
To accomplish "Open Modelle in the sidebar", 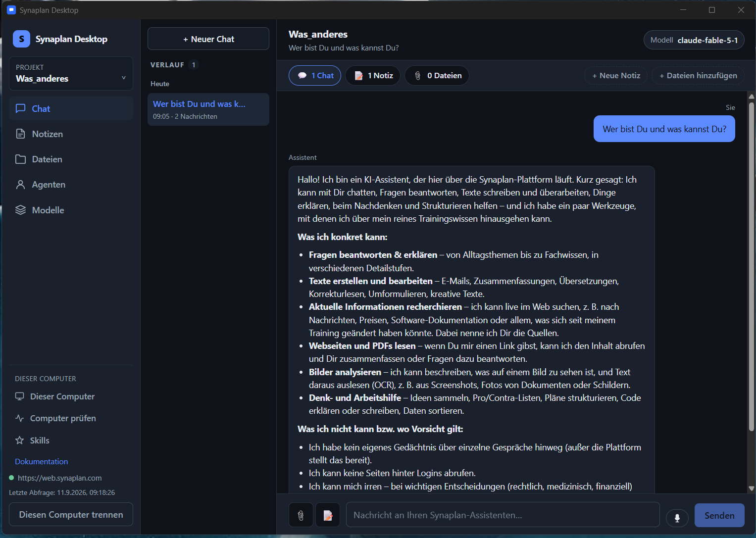I will 71,210.
